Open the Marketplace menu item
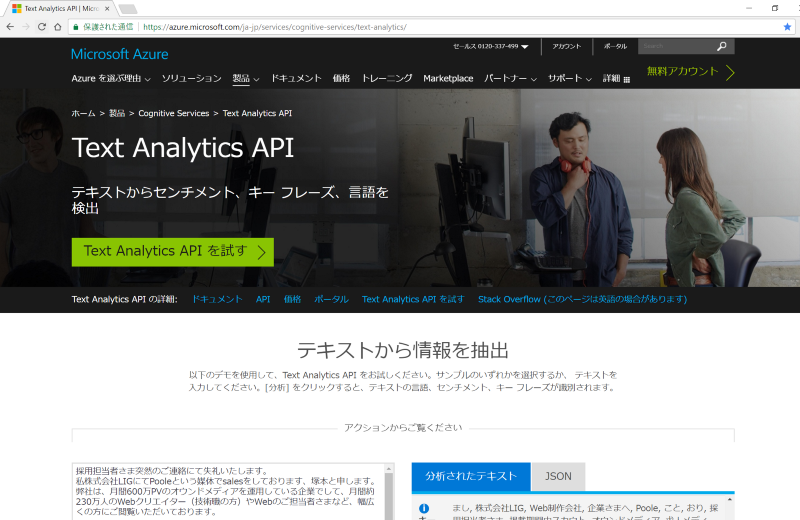 448,78
